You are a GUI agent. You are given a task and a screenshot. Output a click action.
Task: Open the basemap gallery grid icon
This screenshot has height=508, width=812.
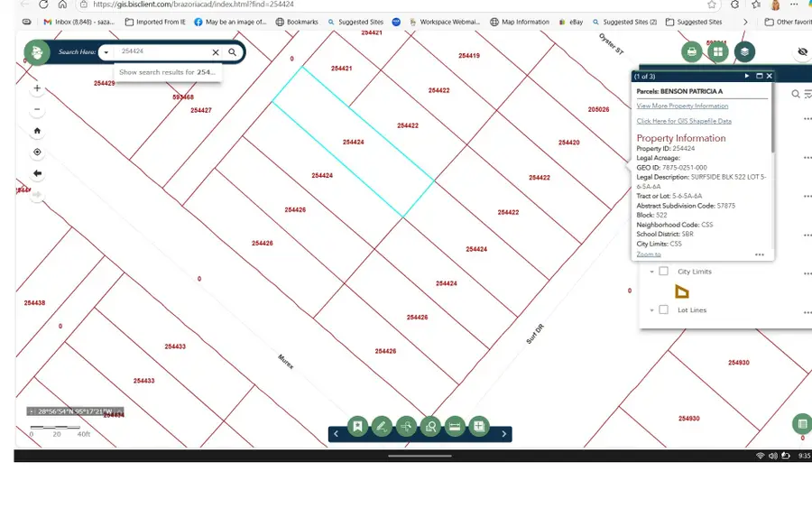tap(718, 52)
